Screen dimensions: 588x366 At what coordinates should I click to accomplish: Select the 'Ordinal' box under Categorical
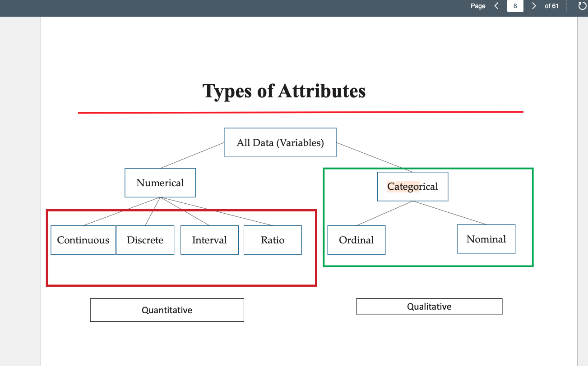[x=356, y=240]
